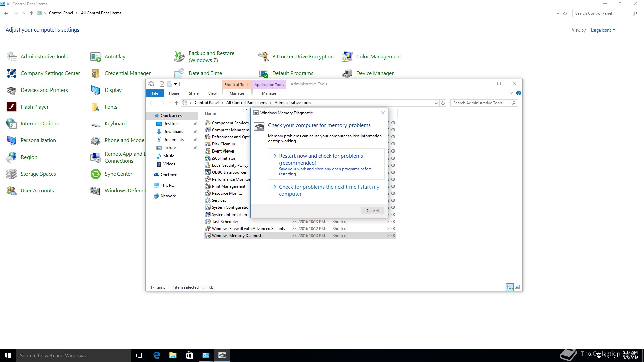Image resolution: width=644 pixels, height=362 pixels.
Task: Select Downloads in navigation pane
Action: click(173, 132)
